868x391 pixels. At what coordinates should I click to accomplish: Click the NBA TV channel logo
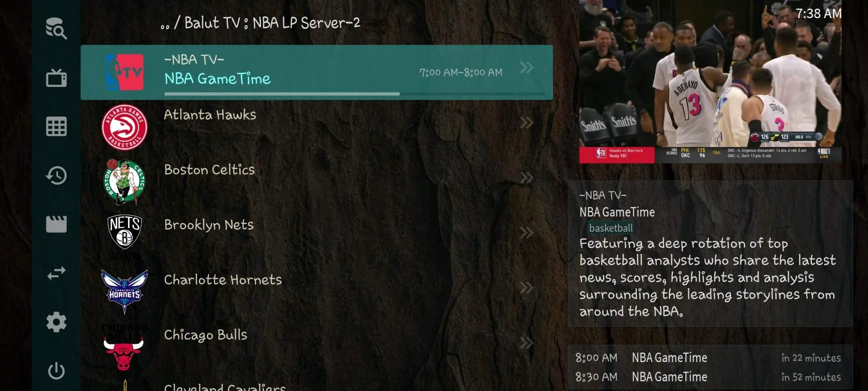coord(124,72)
